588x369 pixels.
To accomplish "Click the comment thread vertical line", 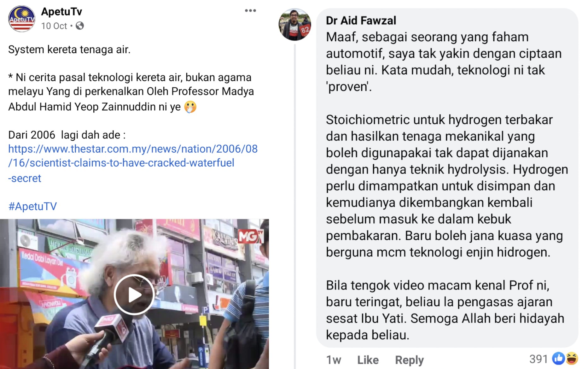I will point(295,205).
